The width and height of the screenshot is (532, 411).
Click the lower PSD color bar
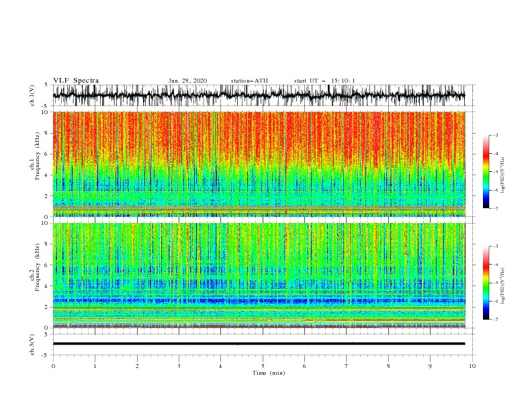click(486, 283)
